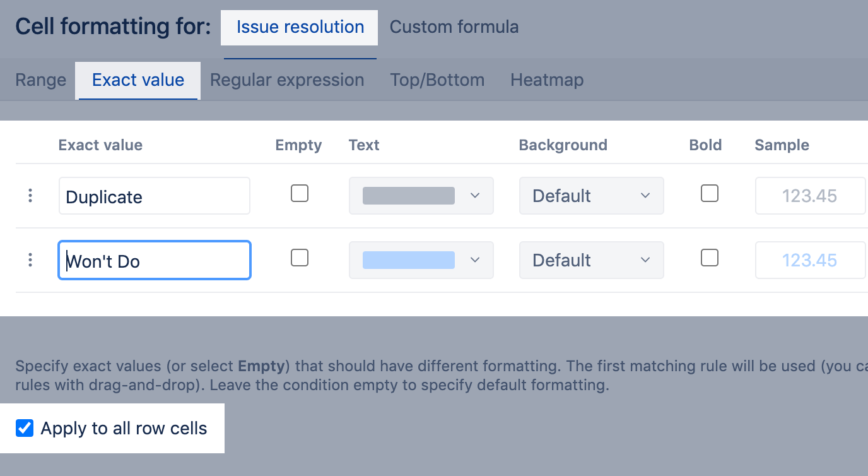This screenshot has width=868, height=476.
Task: Uncheck Apply to all row cells
Action: coord(25,429)
